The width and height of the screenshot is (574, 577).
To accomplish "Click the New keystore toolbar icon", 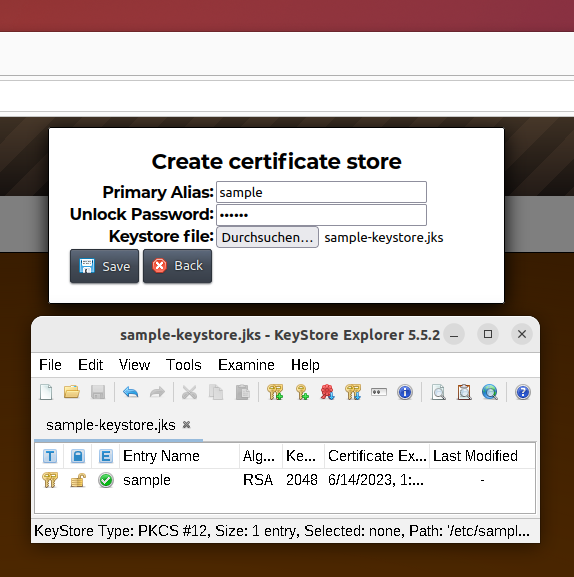I will point(46,392).
